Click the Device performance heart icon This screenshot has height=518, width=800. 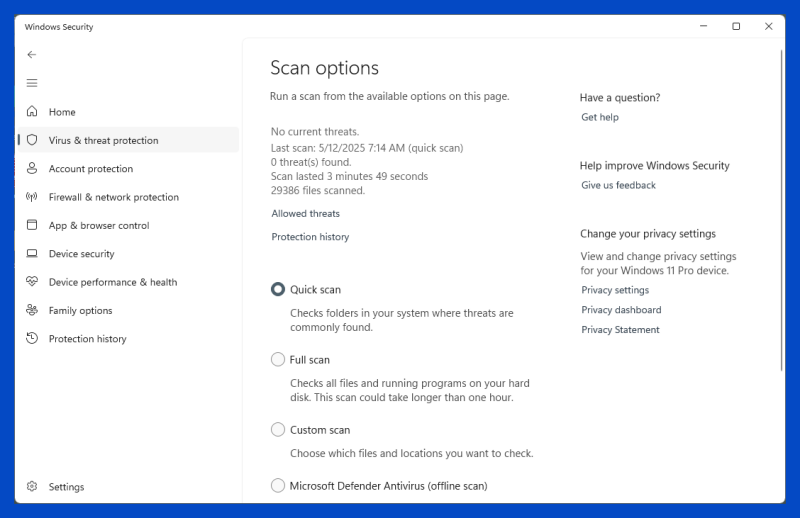coord(32,281)
